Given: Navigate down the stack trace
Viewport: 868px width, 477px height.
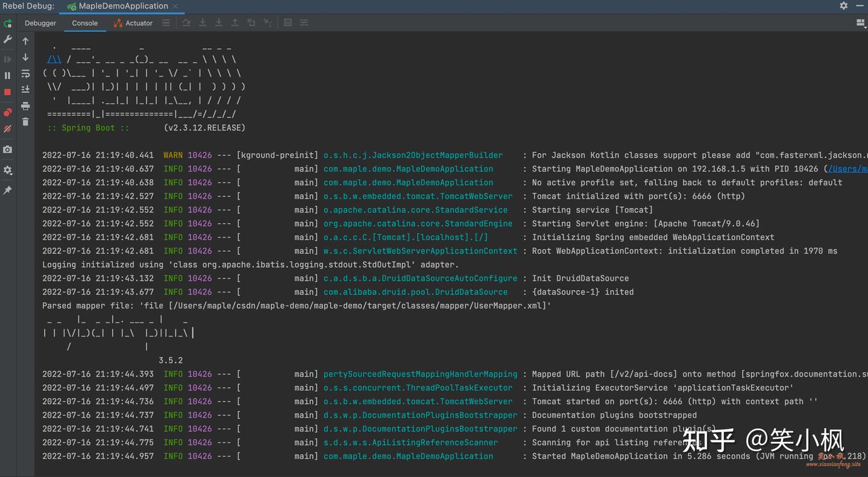Looking at the screenshot, I should point(25,57).
